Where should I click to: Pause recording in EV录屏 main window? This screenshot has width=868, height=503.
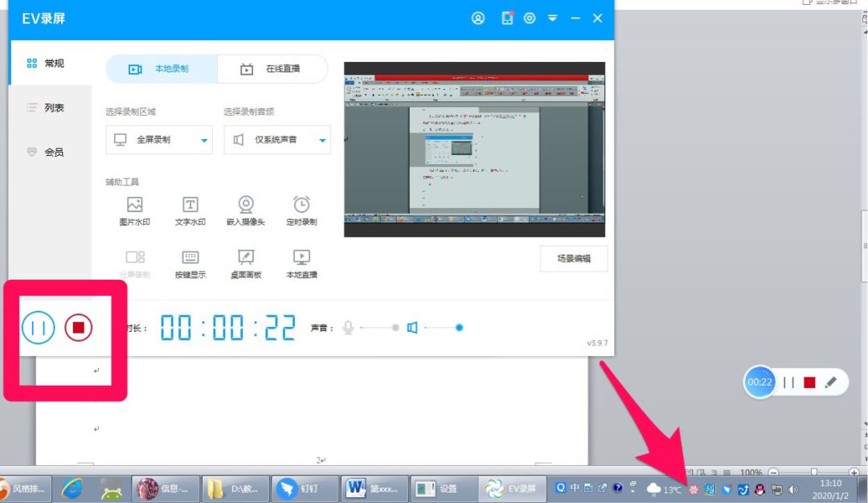tap(39, 328)
